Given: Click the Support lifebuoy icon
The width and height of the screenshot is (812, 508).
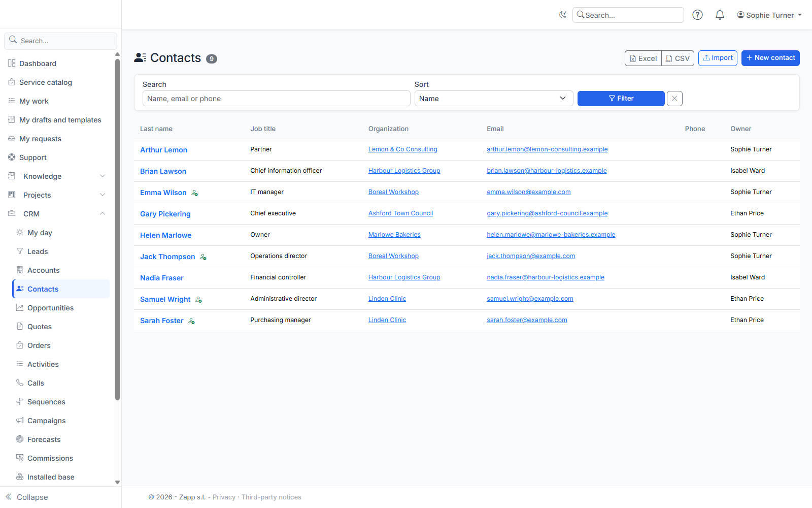Looking at the screenshot, I should click(x=12, y=157).
